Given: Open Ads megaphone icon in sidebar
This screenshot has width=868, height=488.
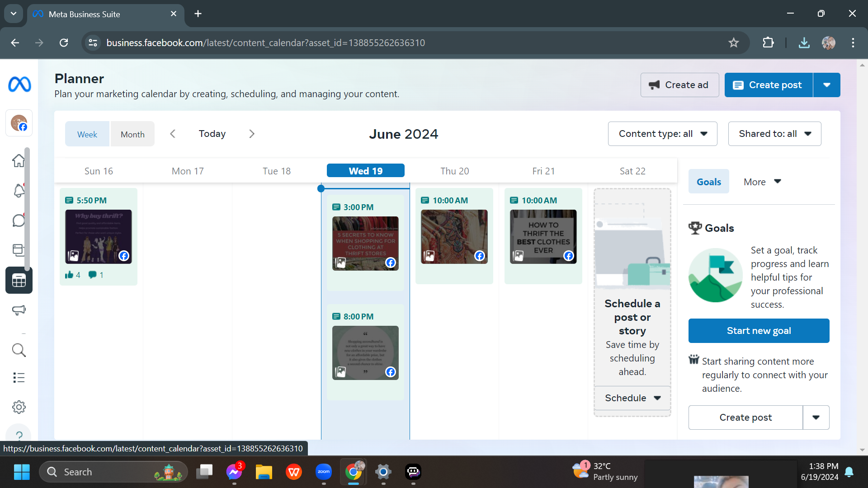Looking at the screenshot, I should [19, 310].
